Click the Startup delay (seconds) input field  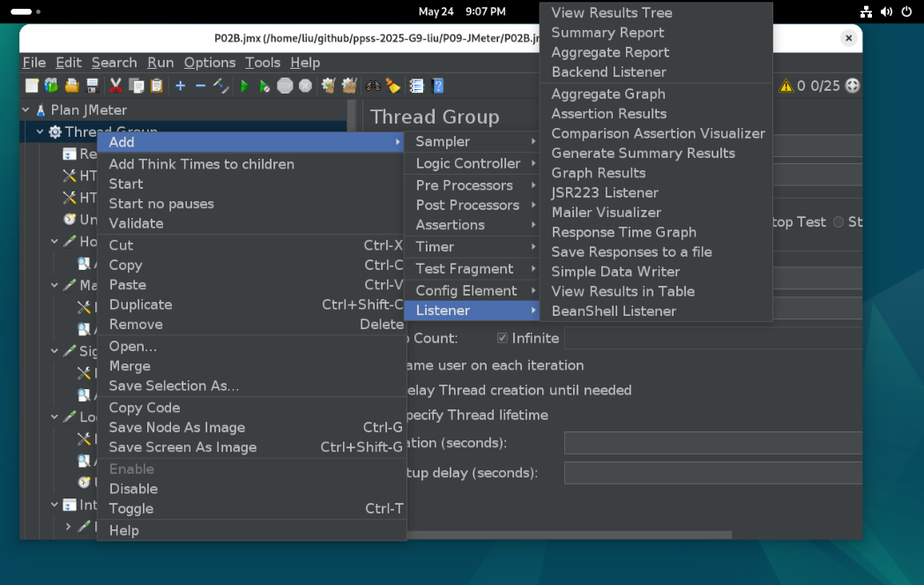coord(713,473)
